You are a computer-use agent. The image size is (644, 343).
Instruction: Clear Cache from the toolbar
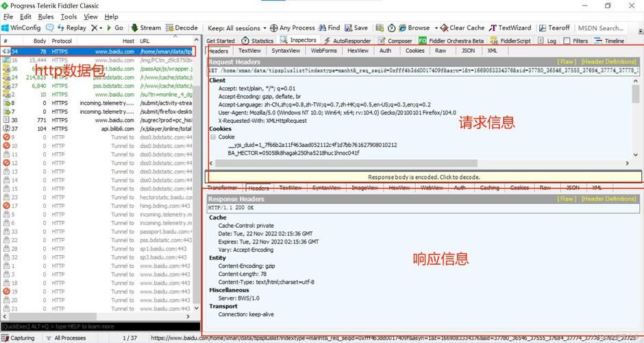tap(462, 28)
